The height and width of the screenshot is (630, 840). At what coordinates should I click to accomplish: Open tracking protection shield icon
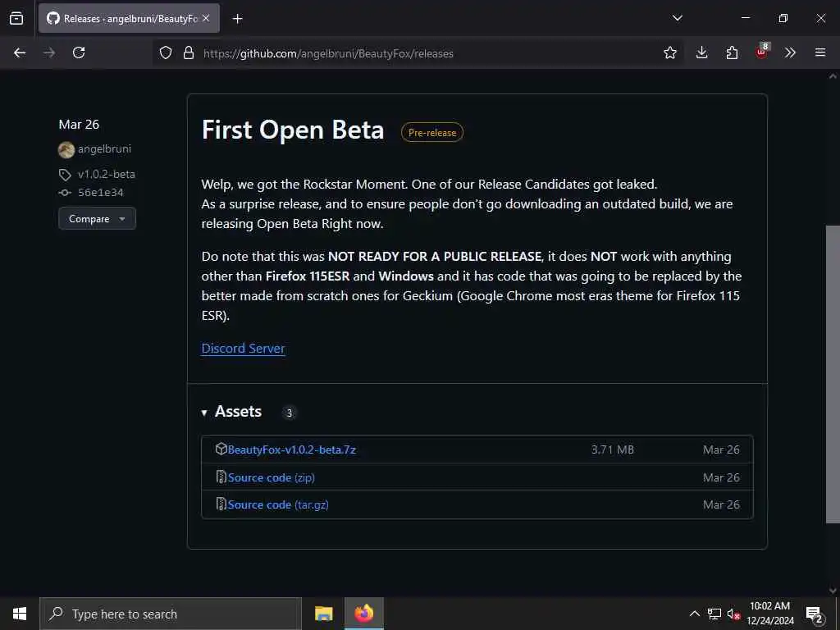pos(166,52)
